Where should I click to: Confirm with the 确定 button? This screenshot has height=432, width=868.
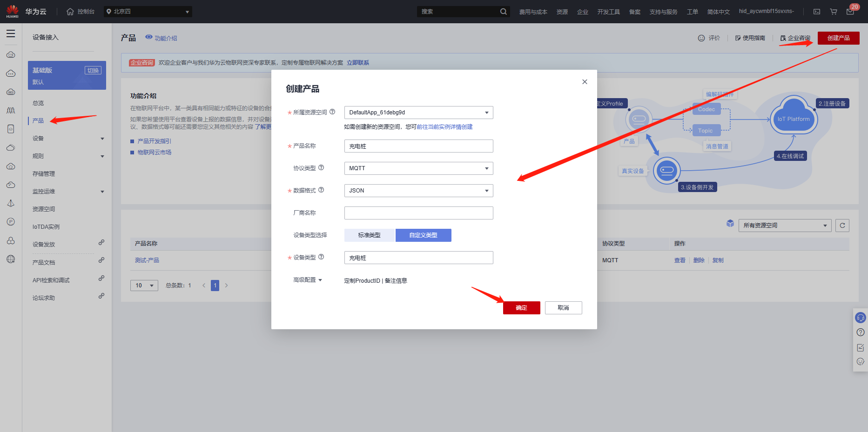pos(522,308)
